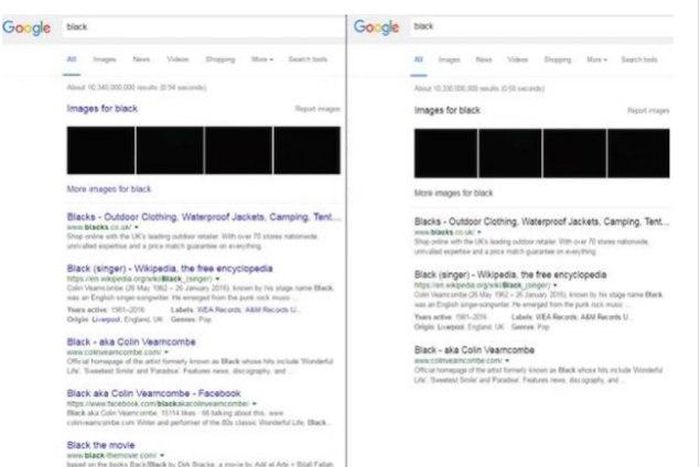This screenshot has width=700, height=467.
Task: Open 'Black aka Colin Vearncombe - Facebook' result
Action: point(154,393)
